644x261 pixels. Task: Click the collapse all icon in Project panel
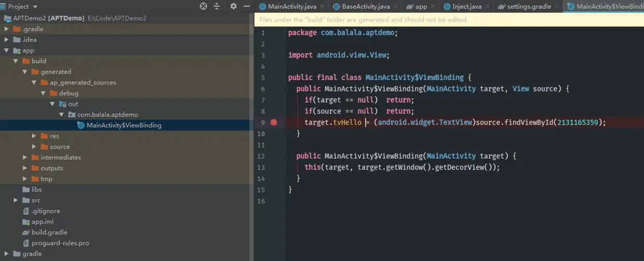click(x=217, y=6)
